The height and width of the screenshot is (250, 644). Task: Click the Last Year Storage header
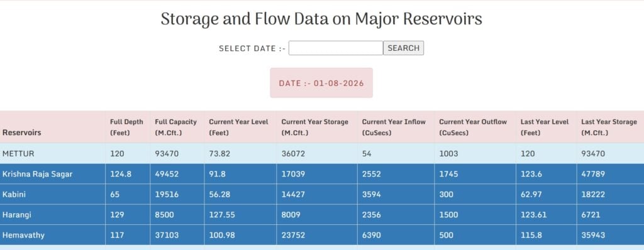pos(609,128)
